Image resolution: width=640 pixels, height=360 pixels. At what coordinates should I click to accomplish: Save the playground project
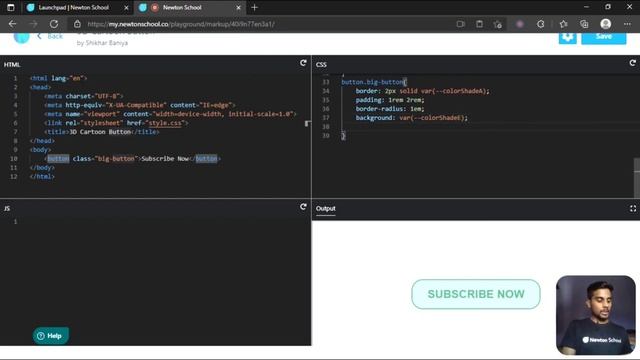[604, 37]
